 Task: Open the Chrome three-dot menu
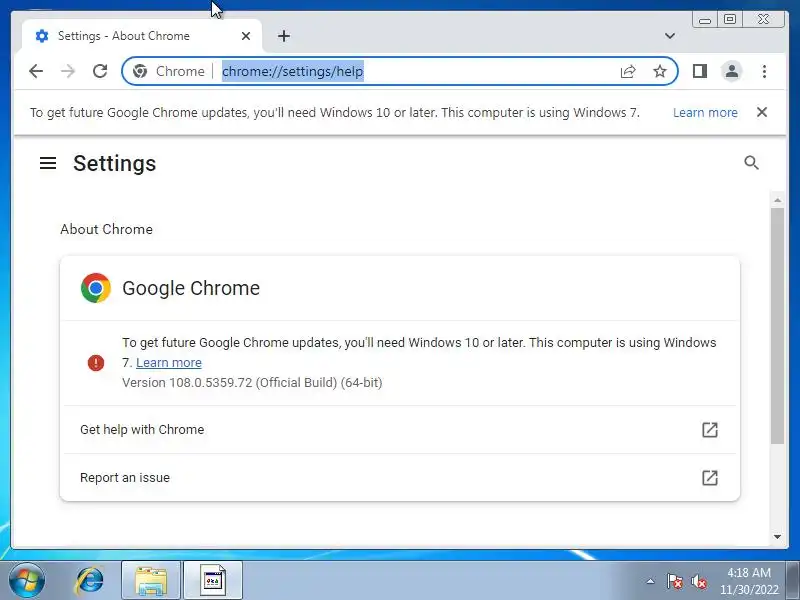[x=764, y=71]
